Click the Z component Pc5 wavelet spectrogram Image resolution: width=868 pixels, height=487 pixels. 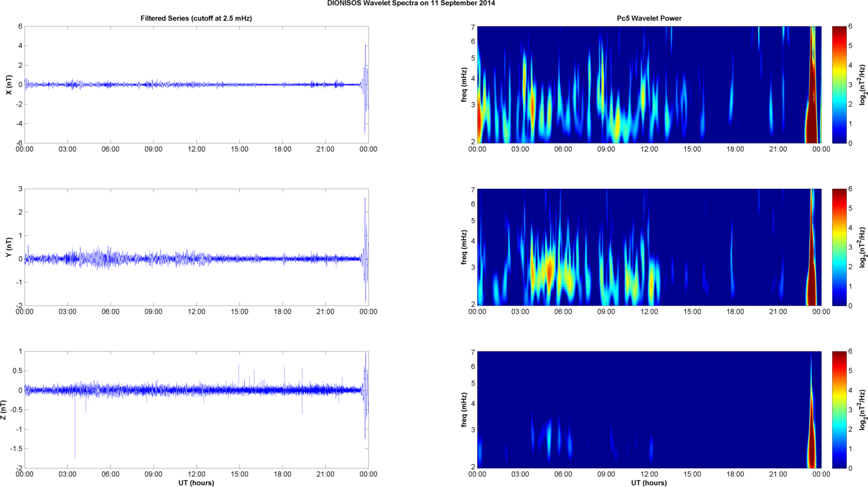(x=649, y=410)
